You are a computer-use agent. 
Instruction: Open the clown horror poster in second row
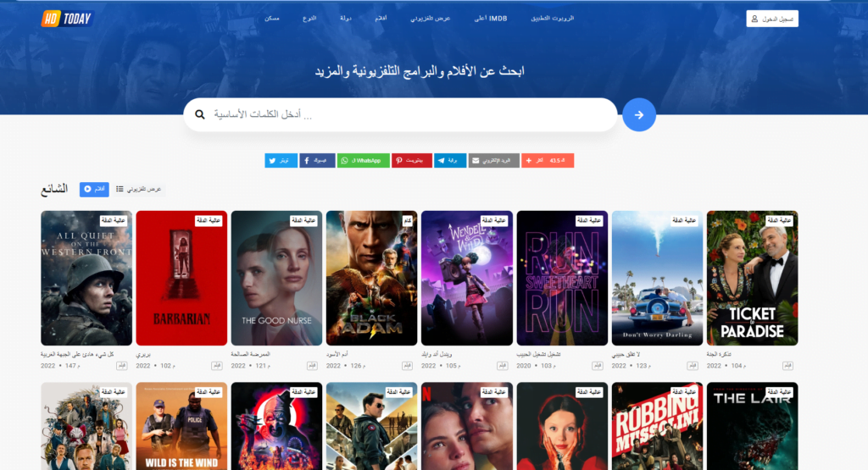click(277, 426)
